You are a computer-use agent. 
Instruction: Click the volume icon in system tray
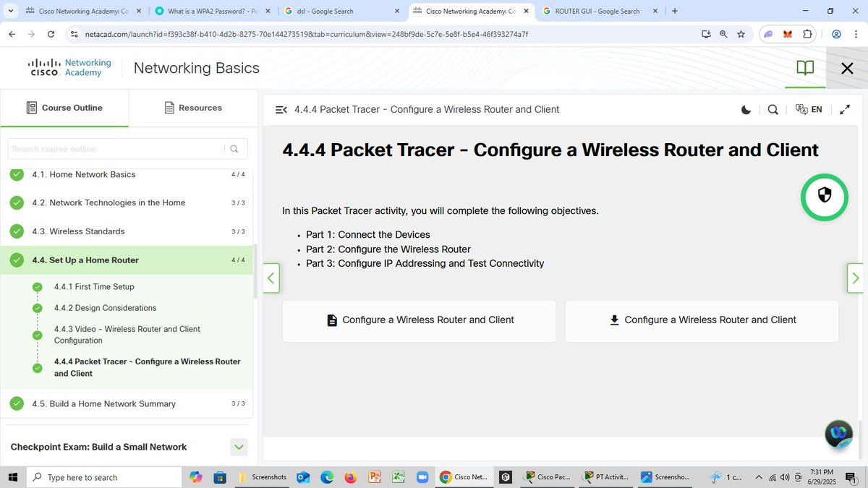pos(785,477)
